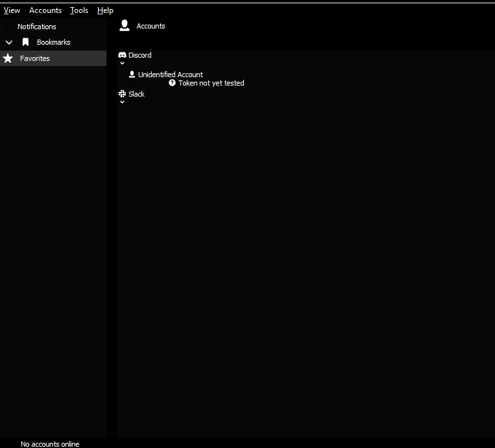This screenshot has height=448, width=495.
Task: Click the question mark token status icon
Action: click(172, 82)
